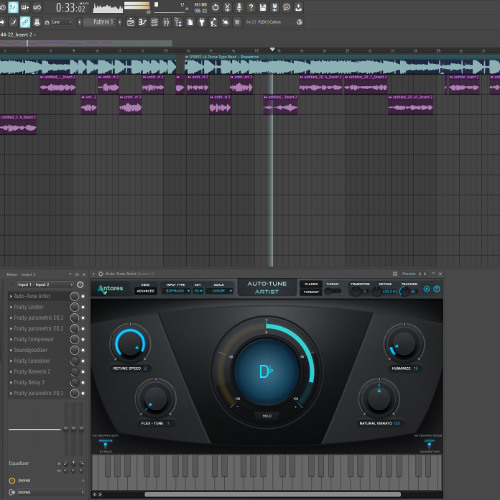The width and height of the screenshot is (500, 500).
Task: Click the microphone recording icon in top toolbar
Action: tap(239, 7)
